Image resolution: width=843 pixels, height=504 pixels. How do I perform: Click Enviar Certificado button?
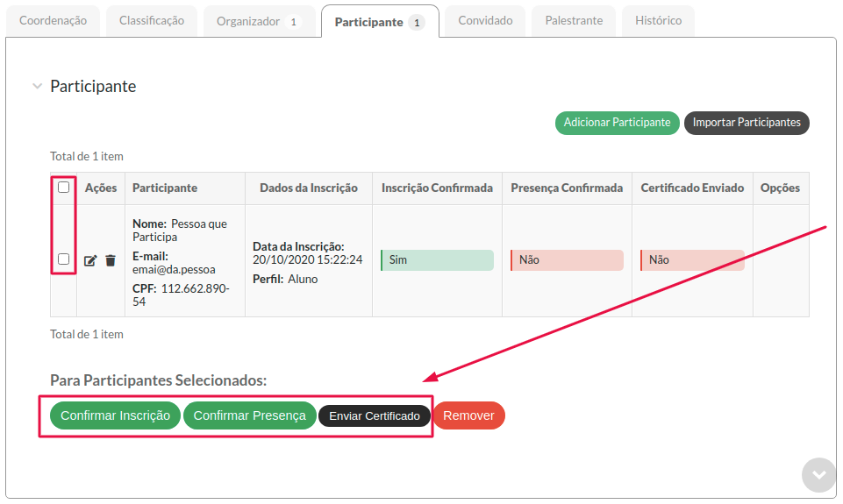[375, 415]
